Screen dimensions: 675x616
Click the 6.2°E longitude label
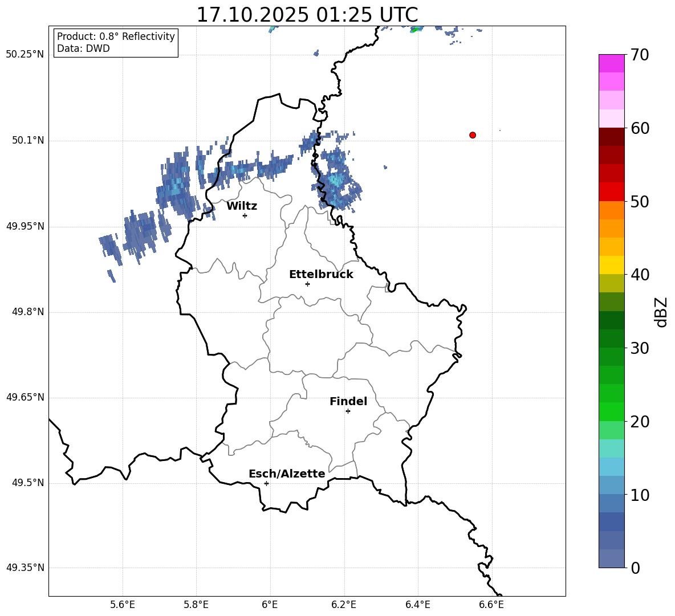coord(344,605)
